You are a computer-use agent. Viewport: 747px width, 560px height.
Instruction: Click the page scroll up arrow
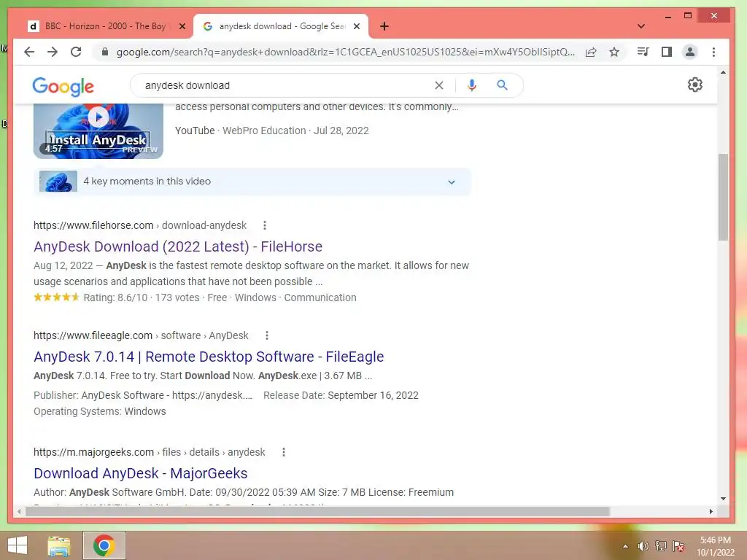723,72
